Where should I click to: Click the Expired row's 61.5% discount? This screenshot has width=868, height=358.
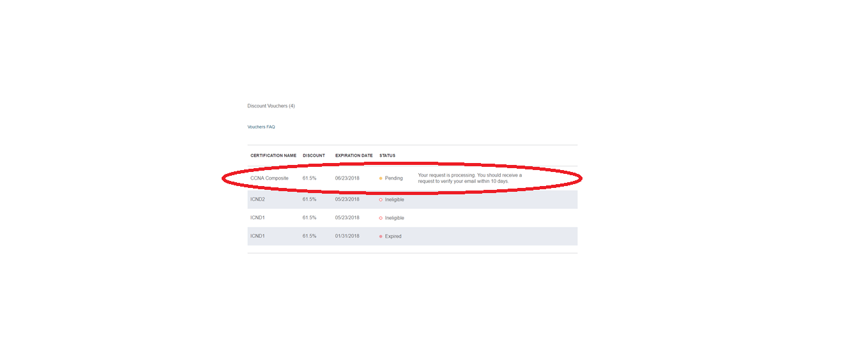point(310,237)
